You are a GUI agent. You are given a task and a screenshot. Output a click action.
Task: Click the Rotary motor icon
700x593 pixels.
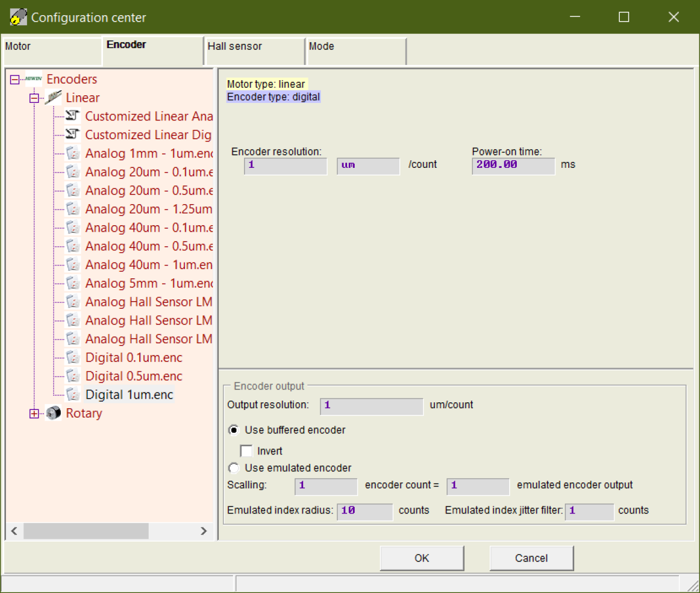point(53,413)
